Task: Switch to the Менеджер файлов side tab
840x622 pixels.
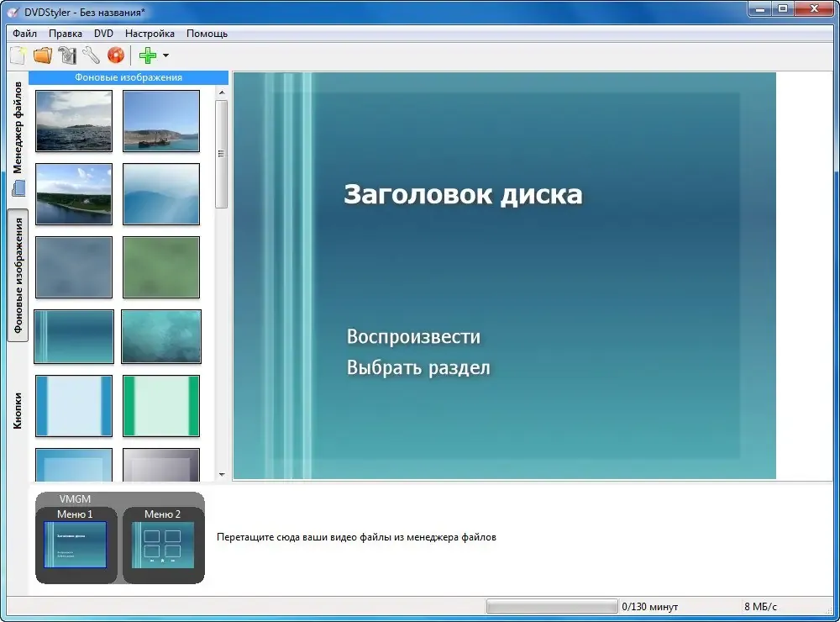Action: [18, 128]
